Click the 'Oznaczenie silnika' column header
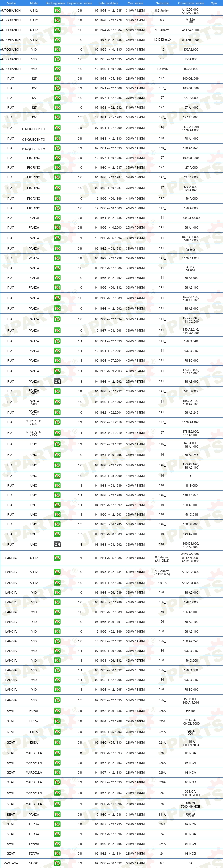The height and width of the screenshot is (868, 223). pyautogui.click(x=191, y=3)
